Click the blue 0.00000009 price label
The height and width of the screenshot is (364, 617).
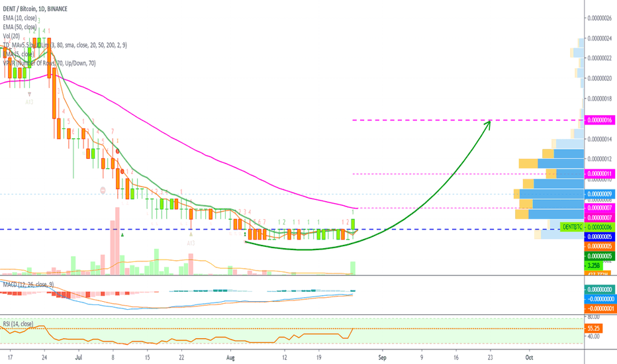600,194
